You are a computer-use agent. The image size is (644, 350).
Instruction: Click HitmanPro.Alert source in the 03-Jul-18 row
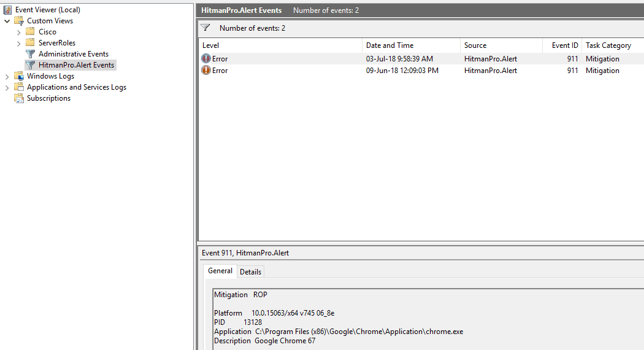coord(491,59)
